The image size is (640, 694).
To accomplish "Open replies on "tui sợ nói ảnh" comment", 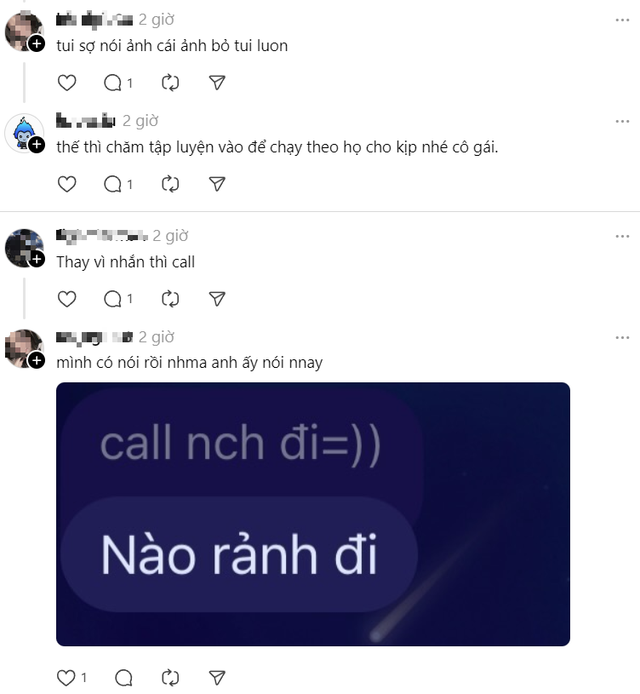I will (118, 83).
